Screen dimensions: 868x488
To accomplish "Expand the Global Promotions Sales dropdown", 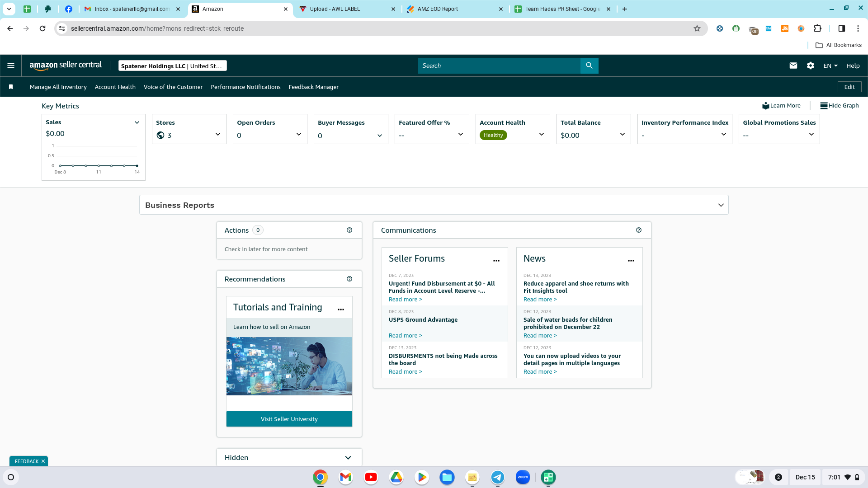I will (x=811, y=134).
